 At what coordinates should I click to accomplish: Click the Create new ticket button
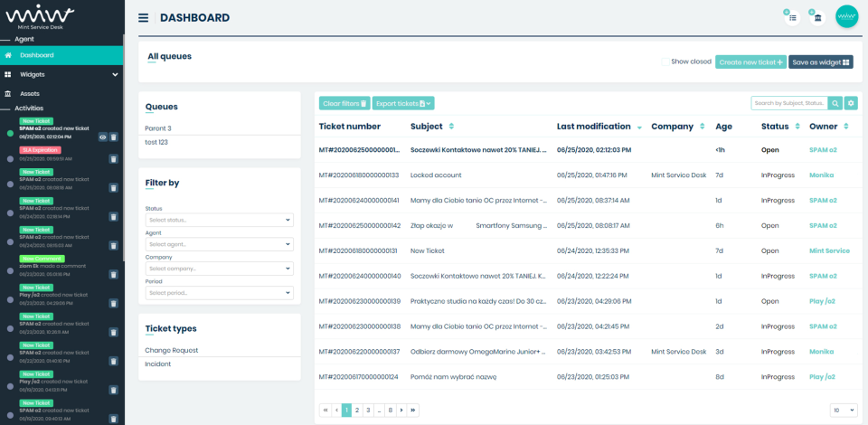[750, 62]
